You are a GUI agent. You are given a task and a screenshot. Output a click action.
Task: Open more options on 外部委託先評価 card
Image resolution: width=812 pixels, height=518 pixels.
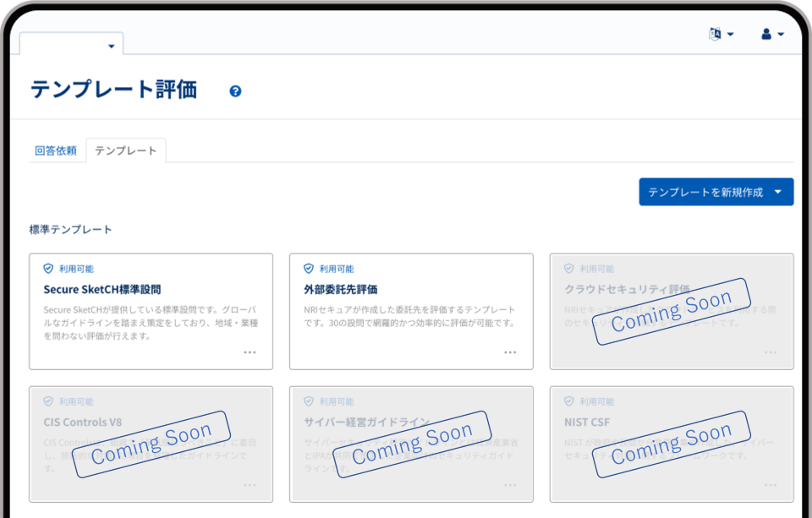click(x=510, y=352)
